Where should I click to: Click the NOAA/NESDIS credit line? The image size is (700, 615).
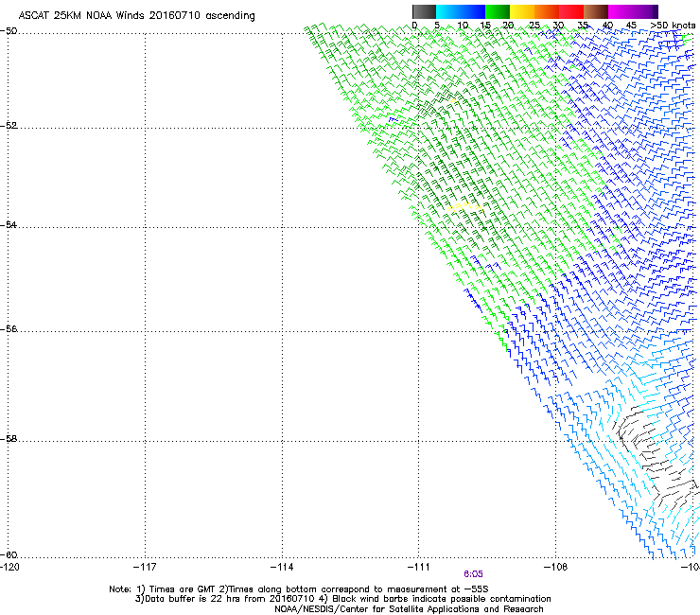coord(409,609)
